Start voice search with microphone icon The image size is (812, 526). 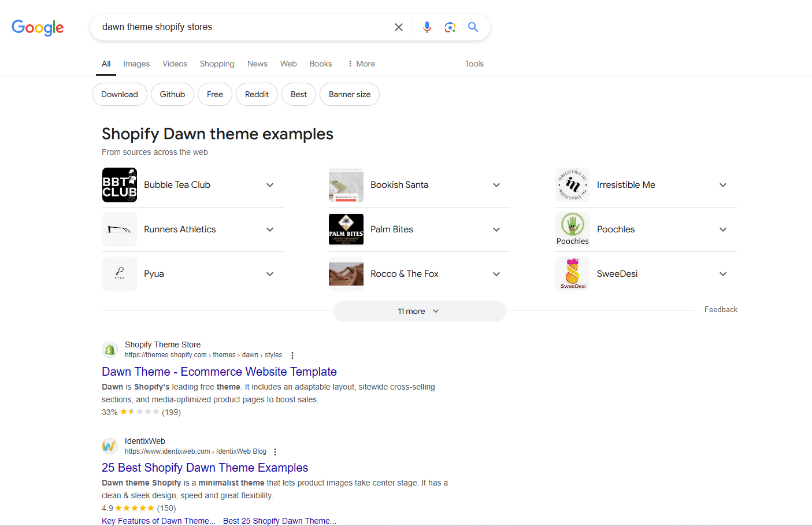pos(427,27)
